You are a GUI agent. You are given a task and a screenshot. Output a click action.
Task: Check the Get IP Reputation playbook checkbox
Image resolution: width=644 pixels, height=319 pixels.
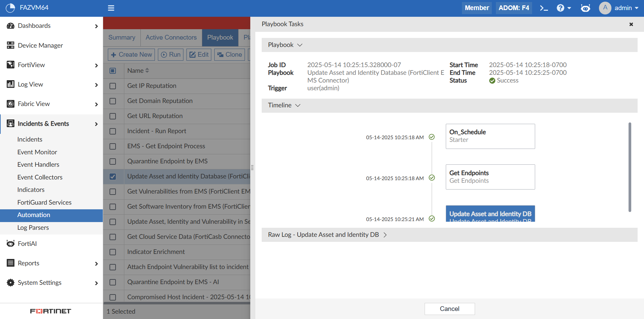click(113, 86)
